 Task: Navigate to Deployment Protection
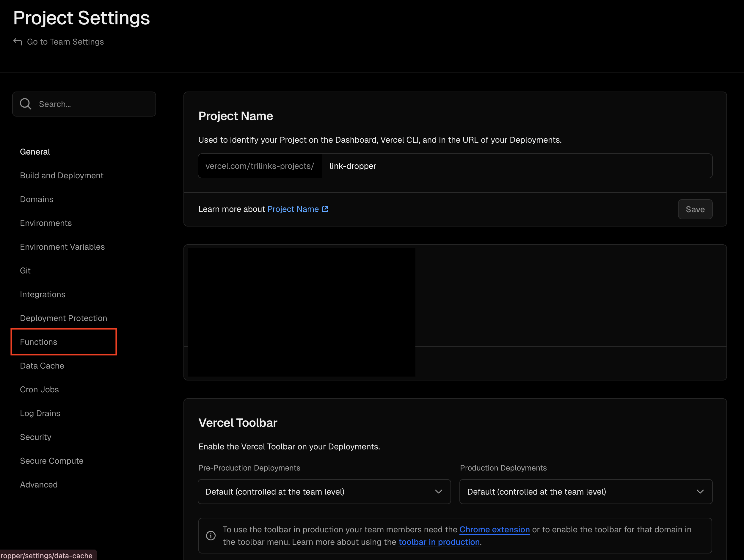point(64,318)
